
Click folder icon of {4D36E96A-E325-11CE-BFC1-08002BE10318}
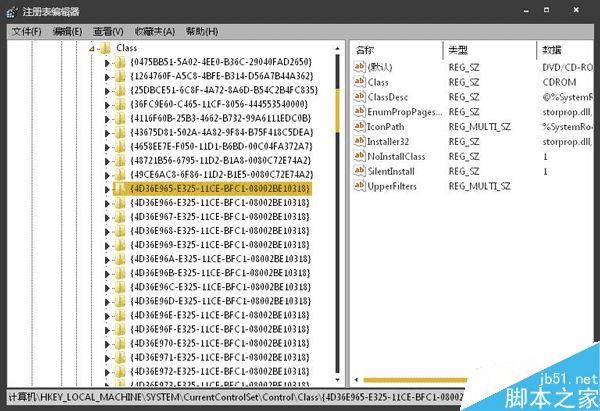pyautogui.click(x=120, y=259)
